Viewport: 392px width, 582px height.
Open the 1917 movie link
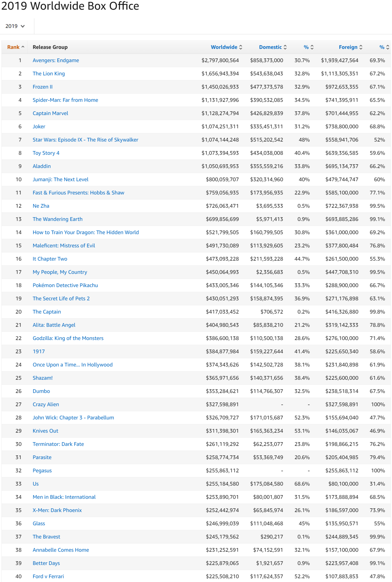pyautogui.click(x=39, y=351)
